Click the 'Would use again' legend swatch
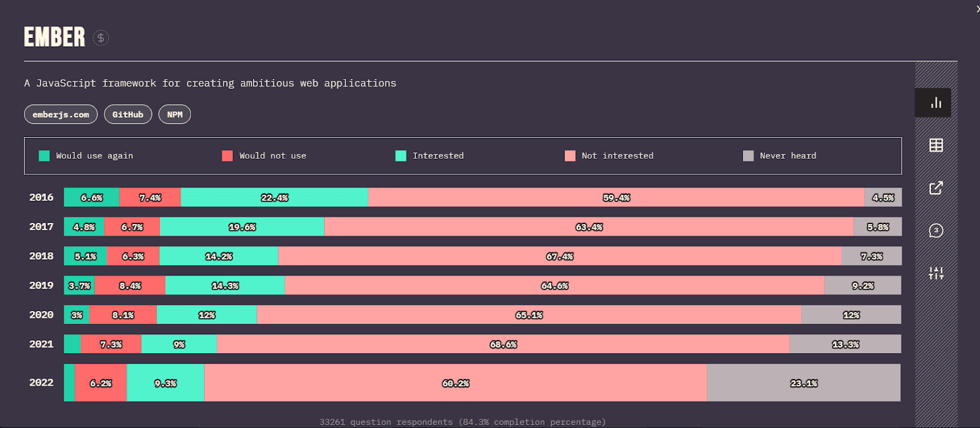The width and height of the screenshot is (980, 428). click(44, 156)
